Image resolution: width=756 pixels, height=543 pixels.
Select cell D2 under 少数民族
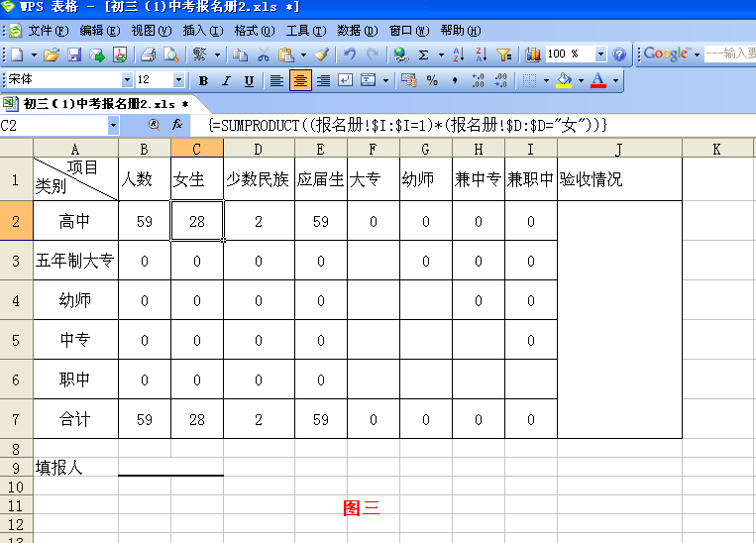(259, 221)
